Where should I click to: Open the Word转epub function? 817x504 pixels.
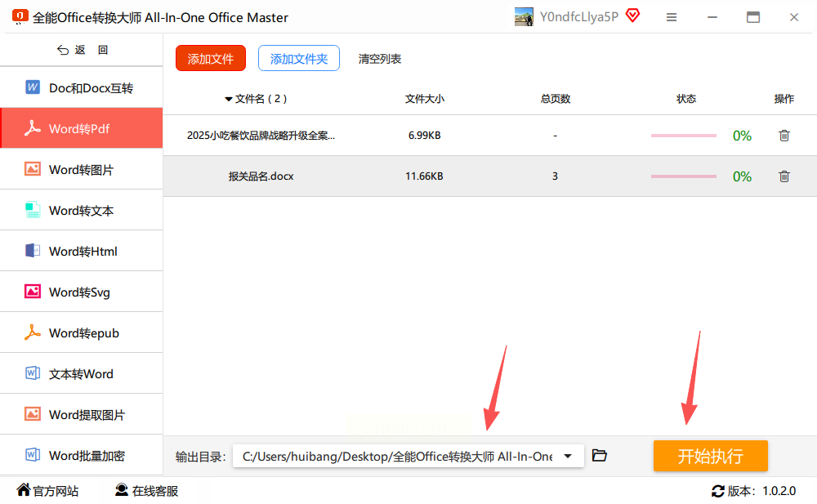tap(81, 332)
